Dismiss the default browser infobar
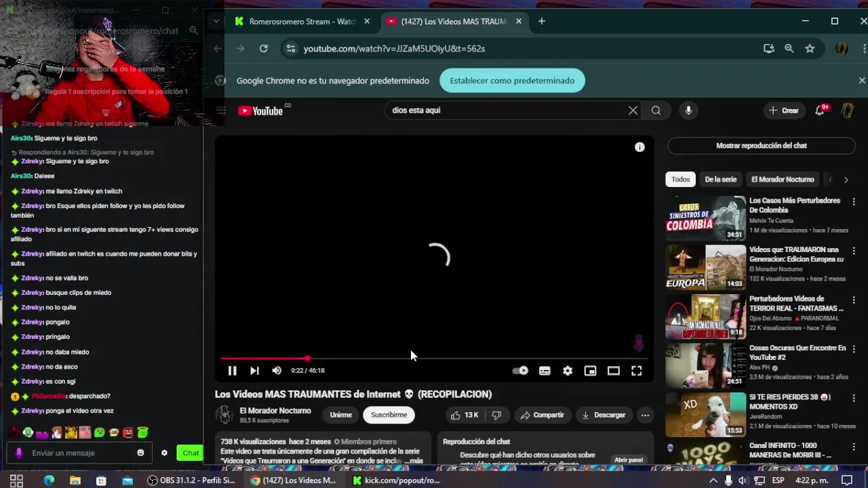Viewport: 868px width, 488px height. 862,81
